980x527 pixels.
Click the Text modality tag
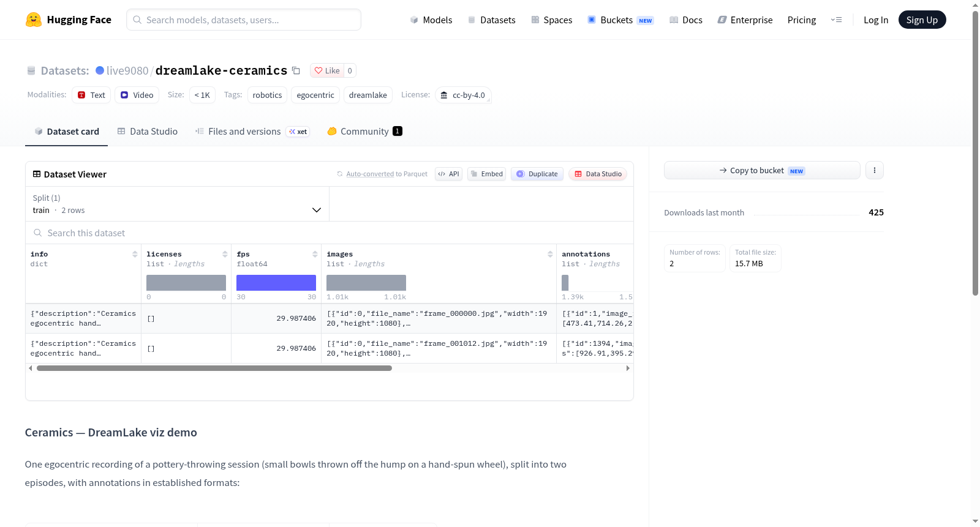pyautogui.click(x=91, y=95)
